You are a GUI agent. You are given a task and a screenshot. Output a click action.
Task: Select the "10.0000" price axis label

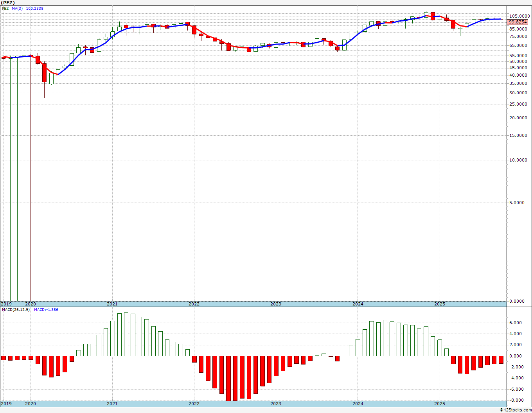518,160
